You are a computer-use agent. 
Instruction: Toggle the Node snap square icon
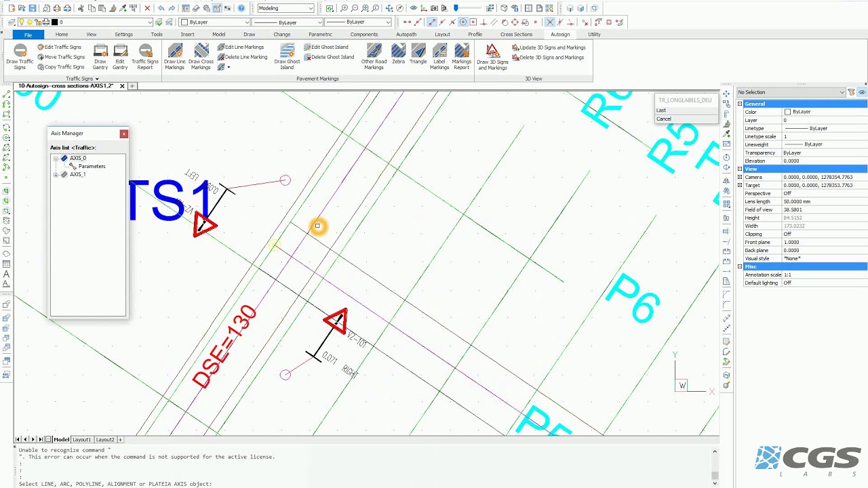coord(473,22)
